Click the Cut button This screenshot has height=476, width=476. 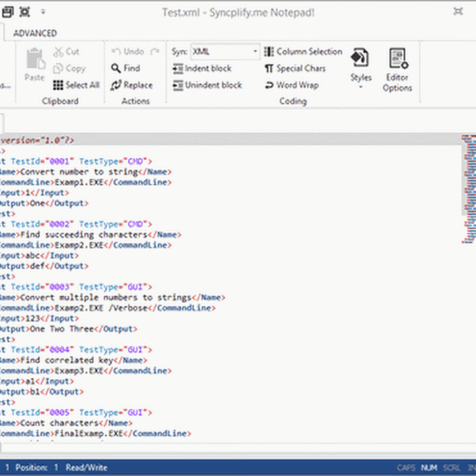[66, 52]
